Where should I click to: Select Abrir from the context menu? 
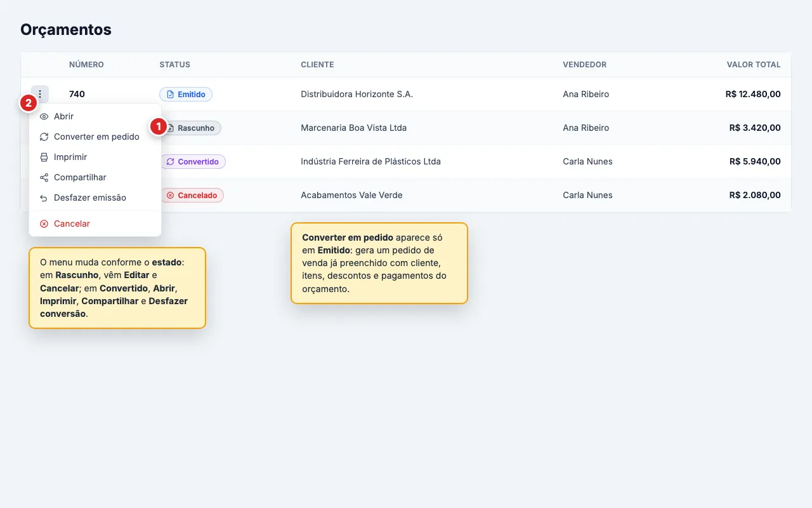click(x=95, y=116)
